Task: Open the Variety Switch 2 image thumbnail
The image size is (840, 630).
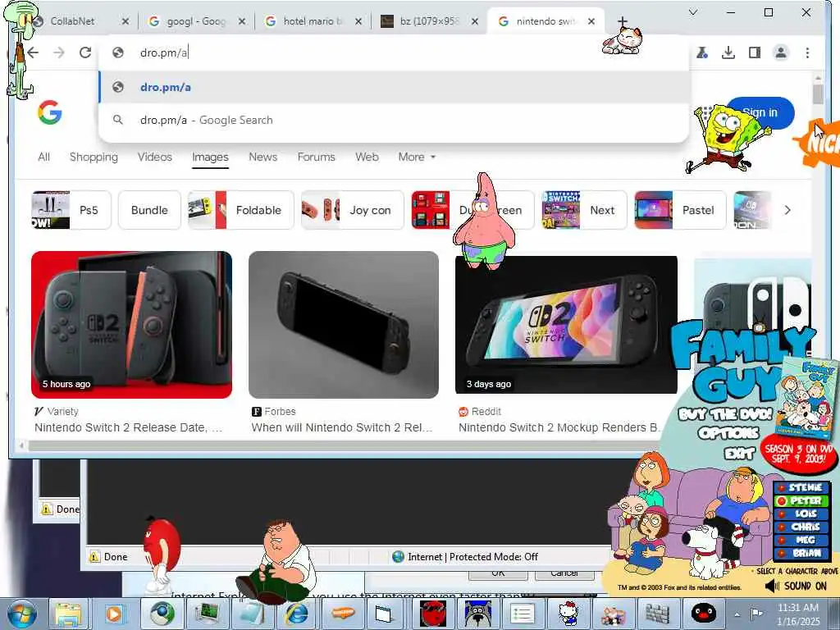Action: pyautogui.click(x=132, y=325)
